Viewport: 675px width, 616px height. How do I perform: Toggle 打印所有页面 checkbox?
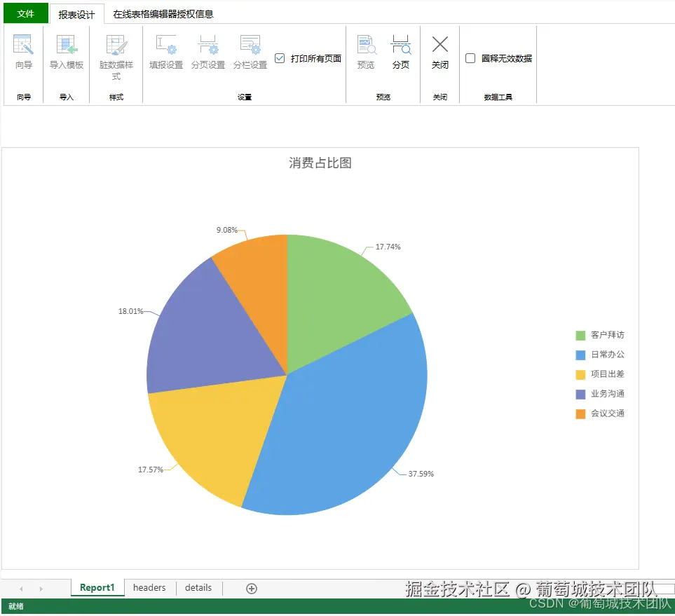pyautogui.click(x=280, y=58)
